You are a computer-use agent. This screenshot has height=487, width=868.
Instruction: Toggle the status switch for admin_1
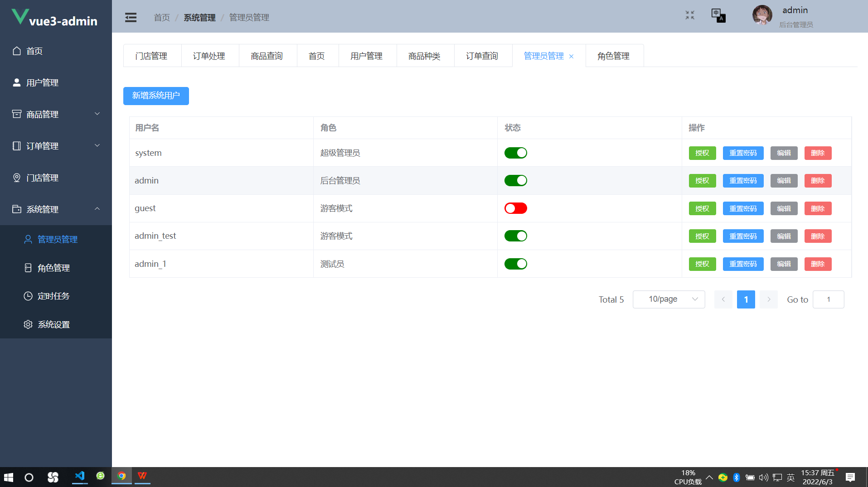pyautogui.click(x=516, y=264)
